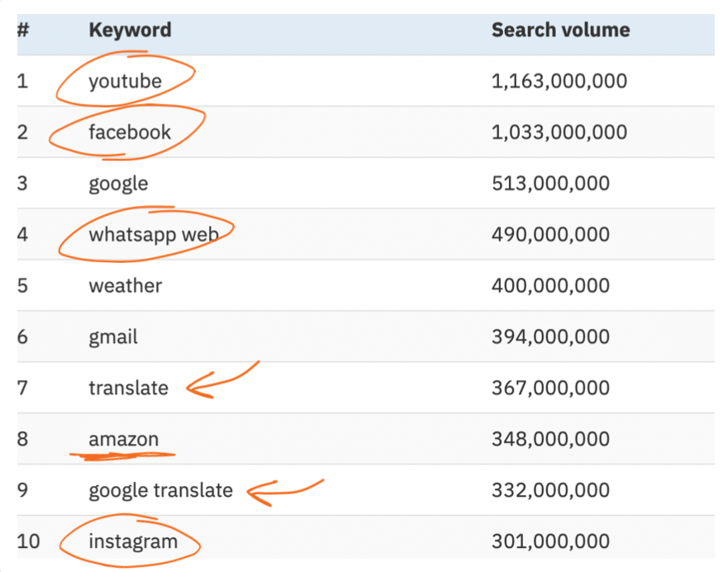Click the 513,000,000 volume for google

550,184
